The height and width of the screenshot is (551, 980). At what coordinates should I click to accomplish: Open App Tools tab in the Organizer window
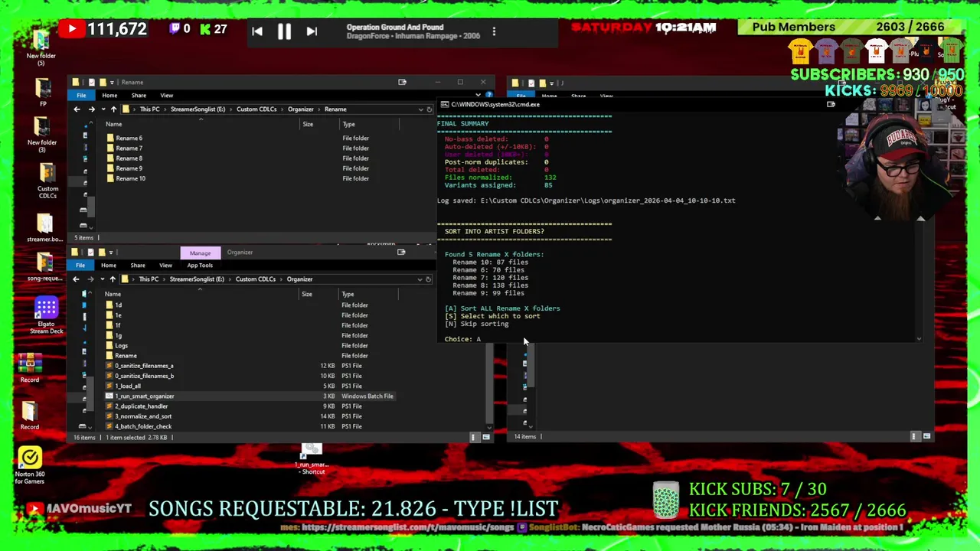pos(200,266)
